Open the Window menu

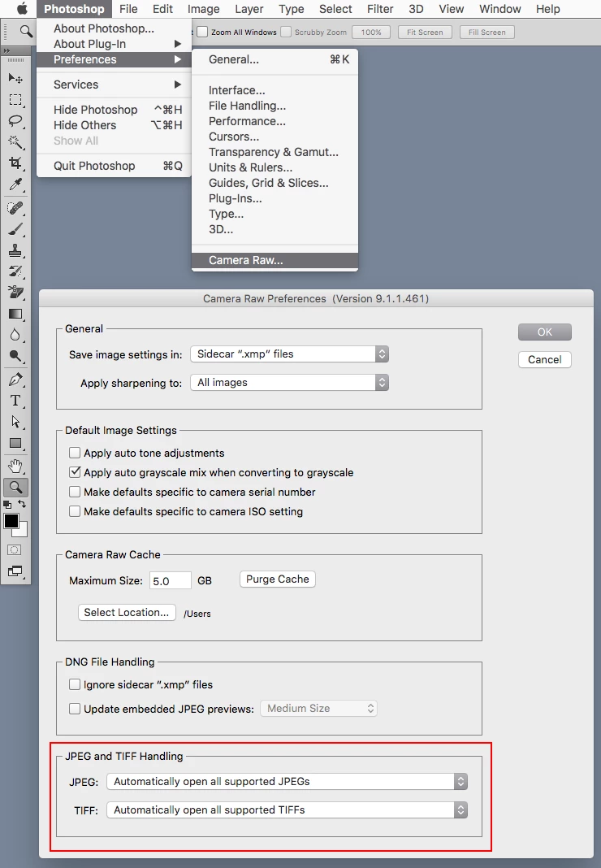click(x=499, y=9)
